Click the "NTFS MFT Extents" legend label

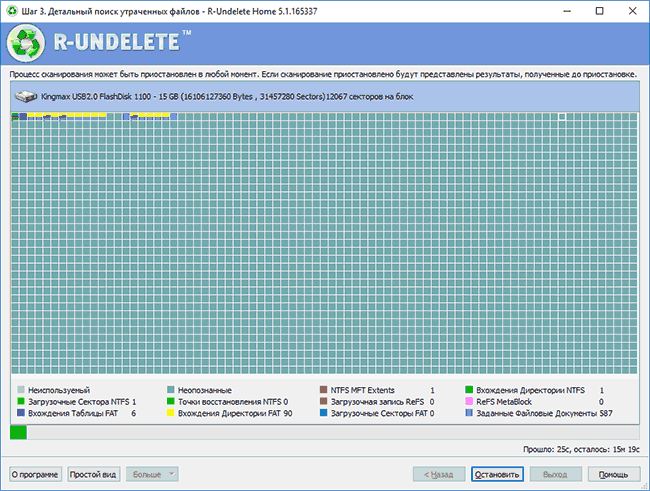362,390
